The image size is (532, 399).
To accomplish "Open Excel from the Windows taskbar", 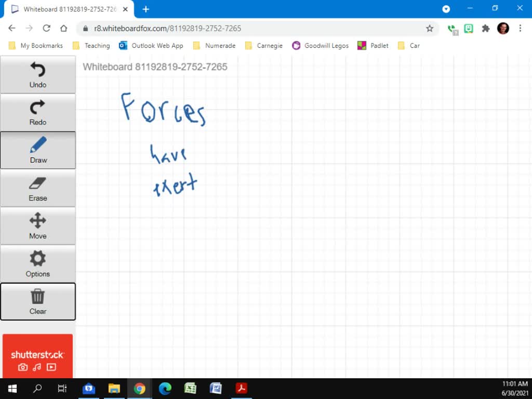I will tap(190, 388).
